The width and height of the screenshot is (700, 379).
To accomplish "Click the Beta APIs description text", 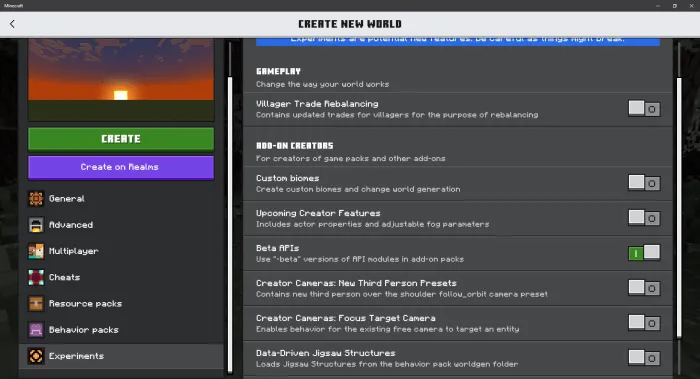I will click(x=360, y=259).
